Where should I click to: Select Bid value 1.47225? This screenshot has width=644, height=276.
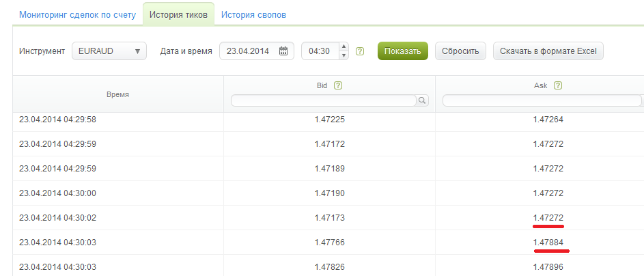click(x=329, y=120)
